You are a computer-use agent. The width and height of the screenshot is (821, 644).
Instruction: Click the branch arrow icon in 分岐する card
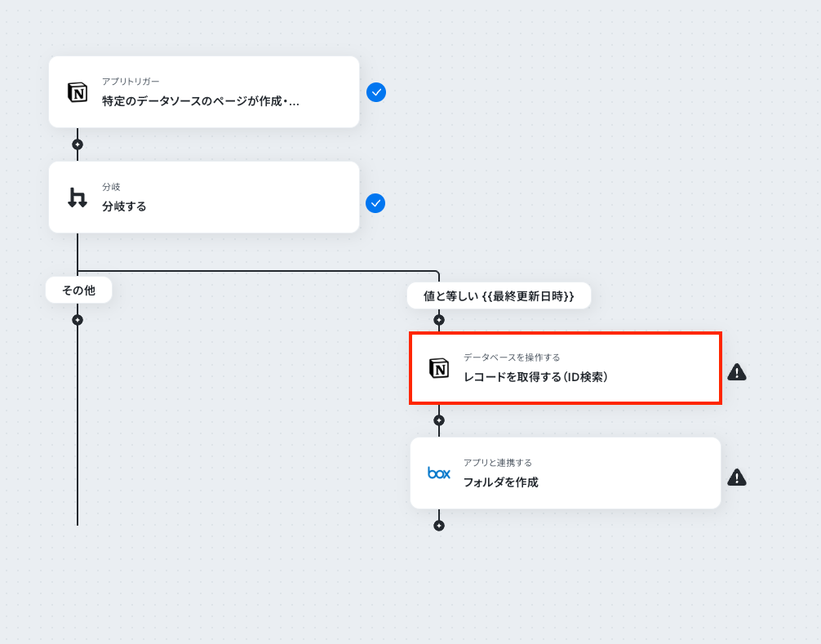78,198
